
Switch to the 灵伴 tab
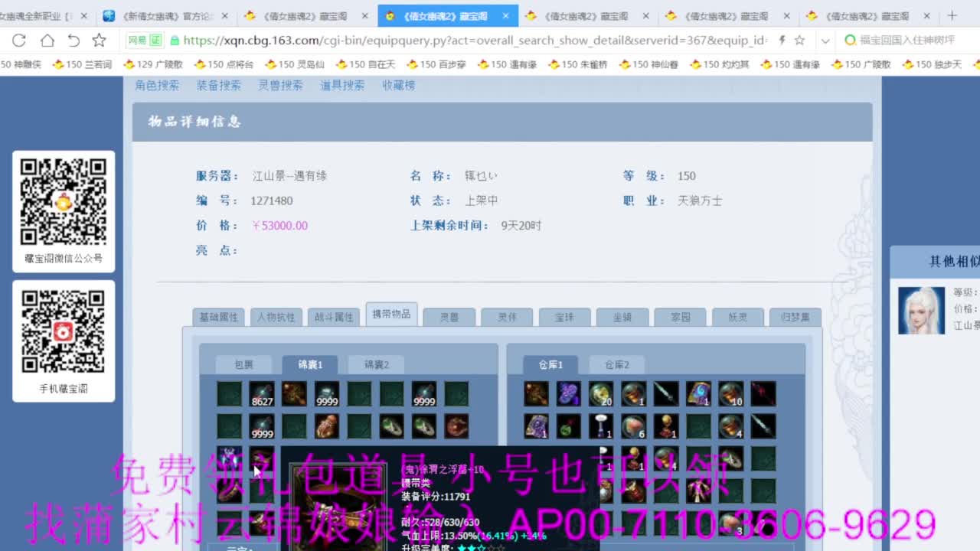coord(507,317)
